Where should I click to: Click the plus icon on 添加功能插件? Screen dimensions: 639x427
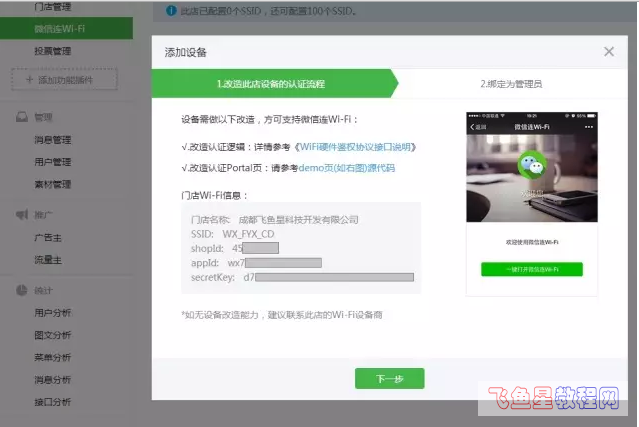coord(29,79)
